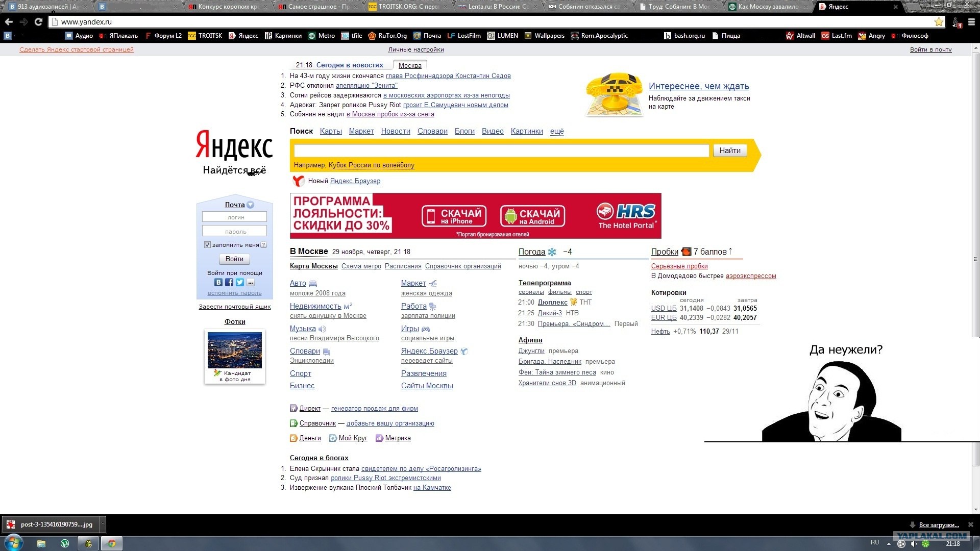Click the Yandex Browser Y logo icon
Image resolution: width=980 pixels, height=551 pixels.
298,181
